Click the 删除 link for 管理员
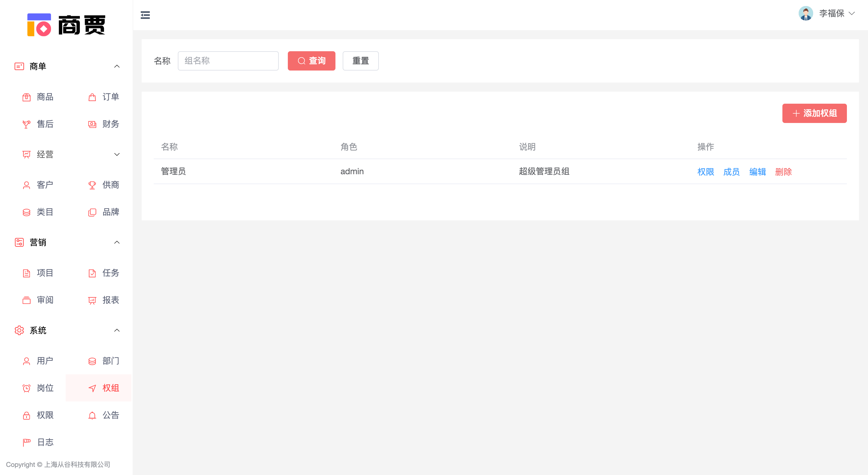Image resolution: width=868 pixels, height=475 pixels. 783,172
